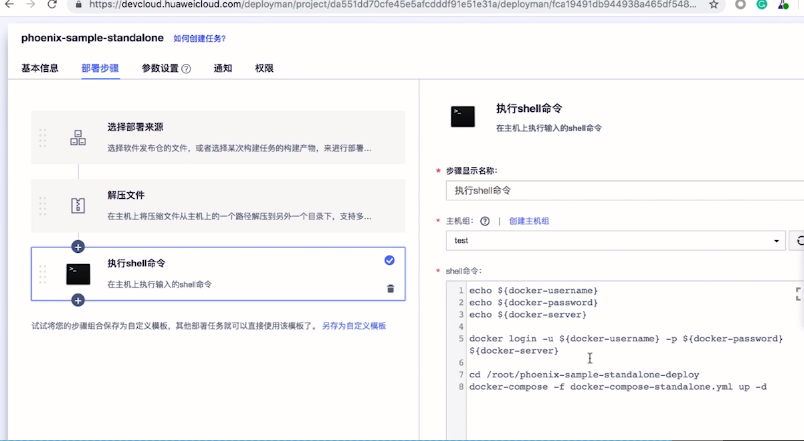Grab the drag handle of 选择部署来源
Viewport: 804px width, 441px height.
[x=43, y=137]
